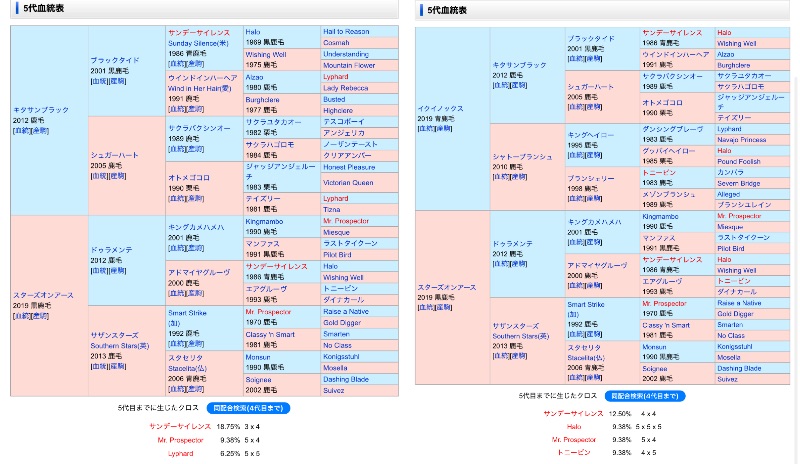Click ノーザンテースト in left table
The image size is (800, 464).
click(x=349, y=144)
